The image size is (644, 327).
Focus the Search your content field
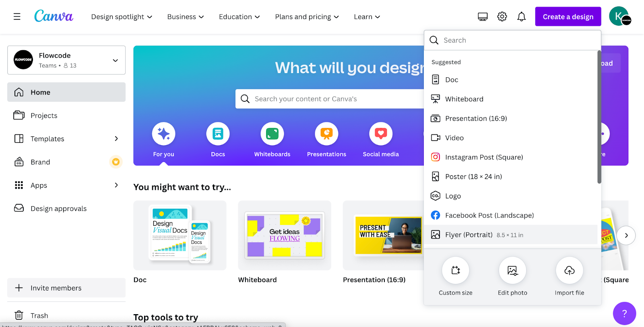point(330,99)
